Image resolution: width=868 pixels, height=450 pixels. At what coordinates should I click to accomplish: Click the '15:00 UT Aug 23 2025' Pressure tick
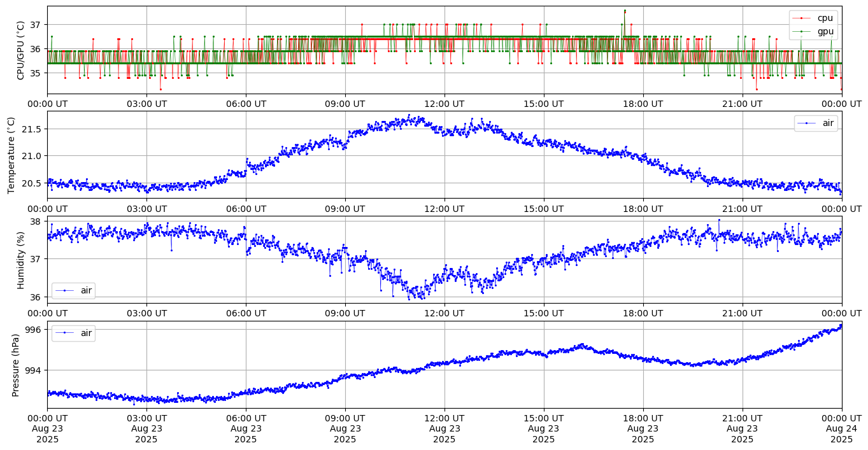(544, 428)
